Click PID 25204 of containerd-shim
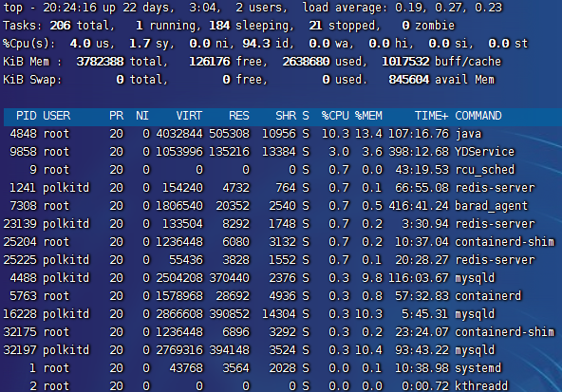Screen dimensions: 562x392 coord(20,242)
